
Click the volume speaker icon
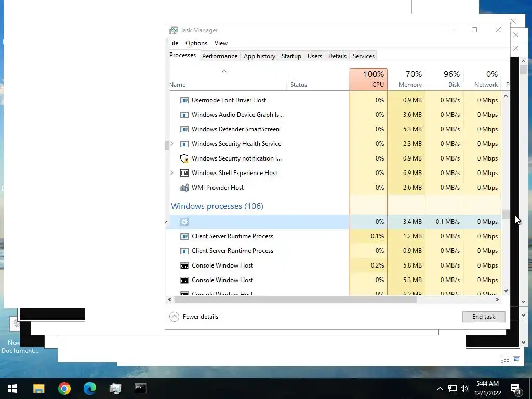coord(464,389)
